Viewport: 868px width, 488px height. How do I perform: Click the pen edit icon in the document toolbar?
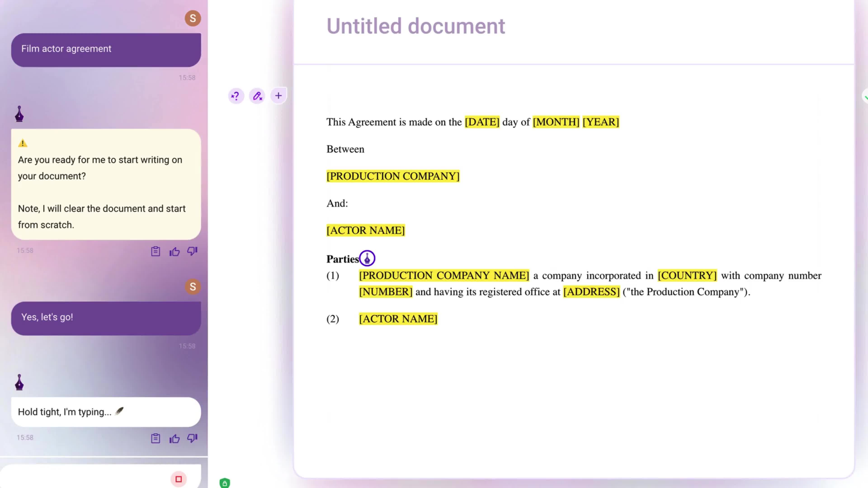pyautogui.click(x=257, y=96)
